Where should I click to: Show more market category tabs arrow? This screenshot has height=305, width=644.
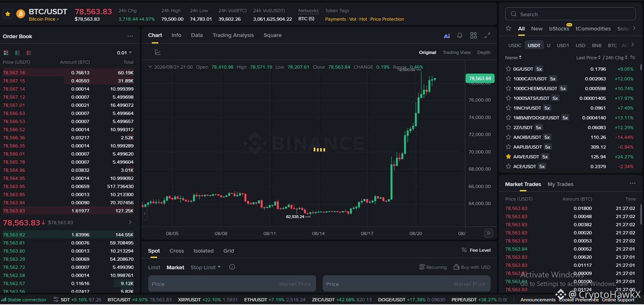pos(634,28)
